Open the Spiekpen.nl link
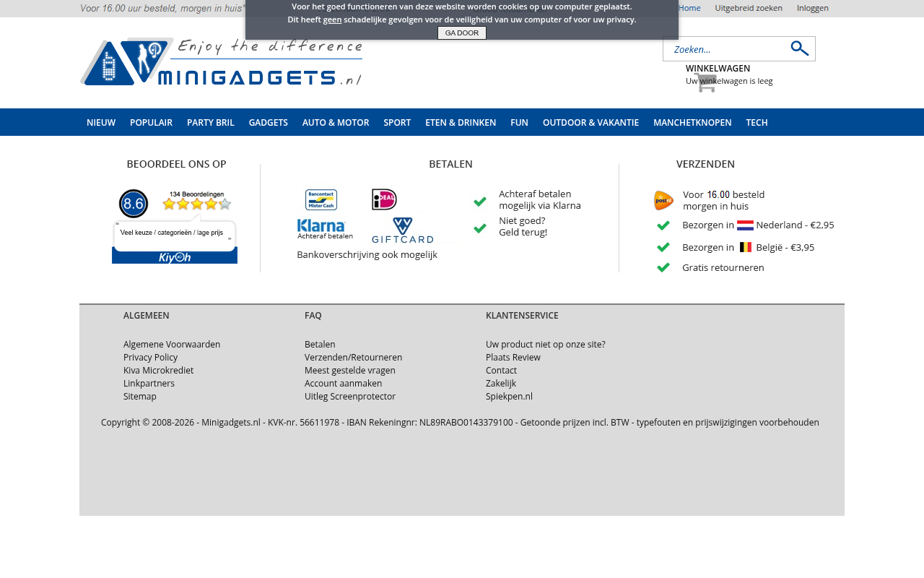This screenshot has height=578, width=924. pos(509,397)
